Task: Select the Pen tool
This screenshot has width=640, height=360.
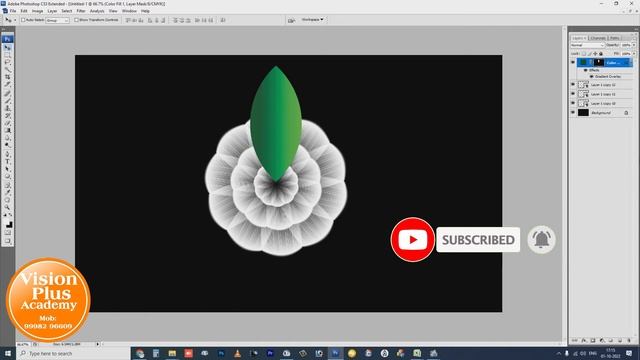Action: tap(8, 154)
